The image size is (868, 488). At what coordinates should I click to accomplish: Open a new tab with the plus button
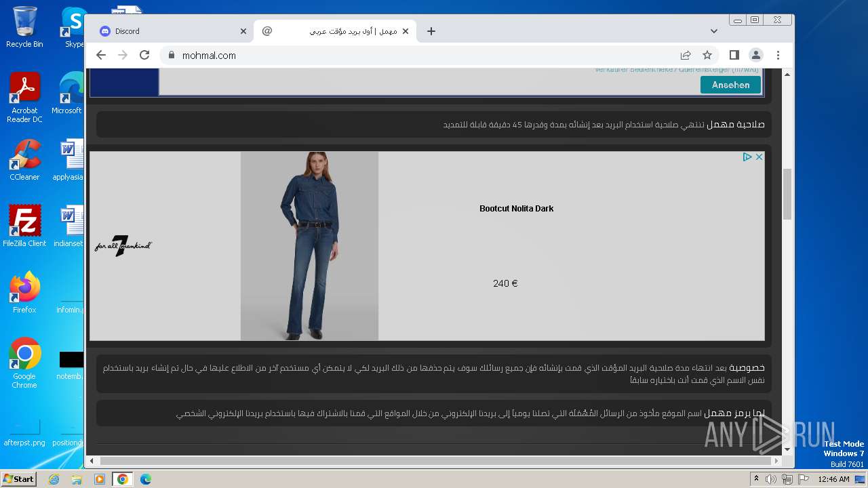[x=431, y=31]
